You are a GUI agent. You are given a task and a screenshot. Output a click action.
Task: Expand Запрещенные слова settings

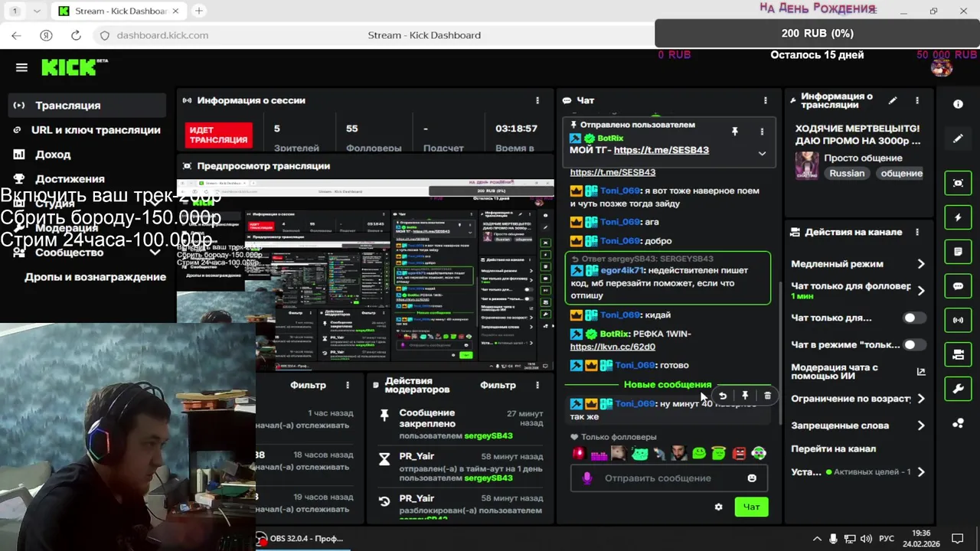click(921, 425)
